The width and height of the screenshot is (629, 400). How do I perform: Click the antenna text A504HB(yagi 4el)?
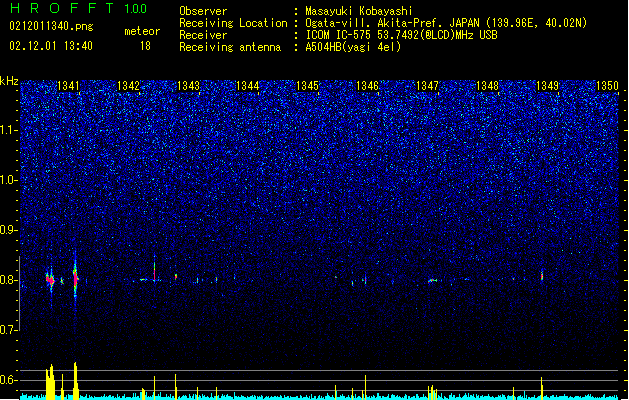[353, 47]
